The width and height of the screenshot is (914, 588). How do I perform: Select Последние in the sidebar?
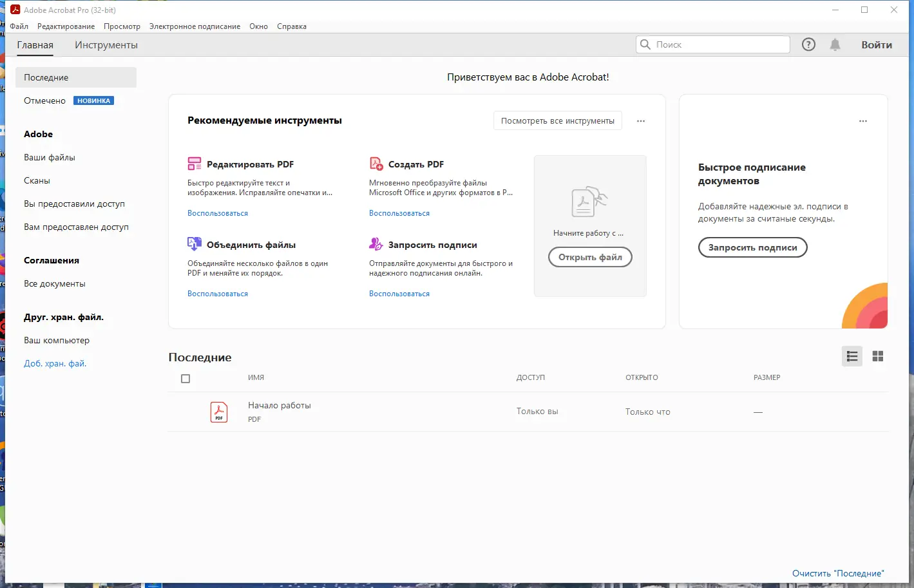tap(76, 77)
